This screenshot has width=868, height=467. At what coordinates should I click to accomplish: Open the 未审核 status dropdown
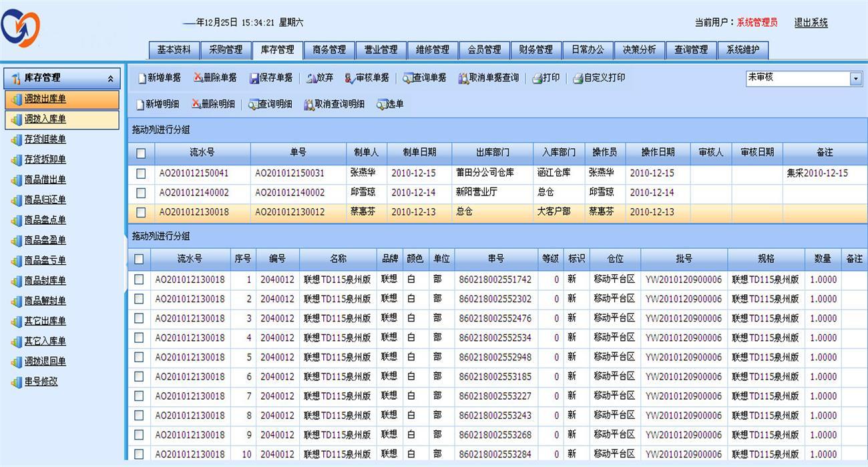coord(856,79)
